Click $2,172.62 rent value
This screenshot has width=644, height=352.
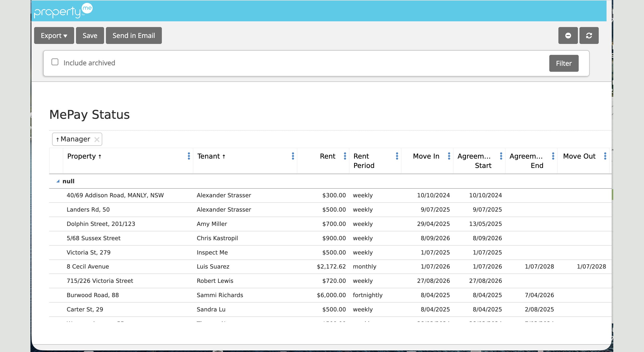[x=331, y=266]
